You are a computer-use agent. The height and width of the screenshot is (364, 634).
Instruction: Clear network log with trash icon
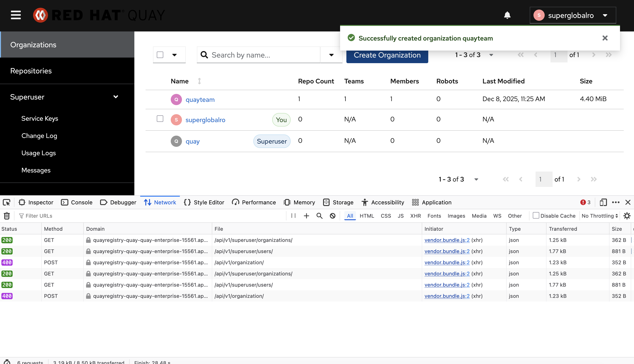(x=7, y=216)
